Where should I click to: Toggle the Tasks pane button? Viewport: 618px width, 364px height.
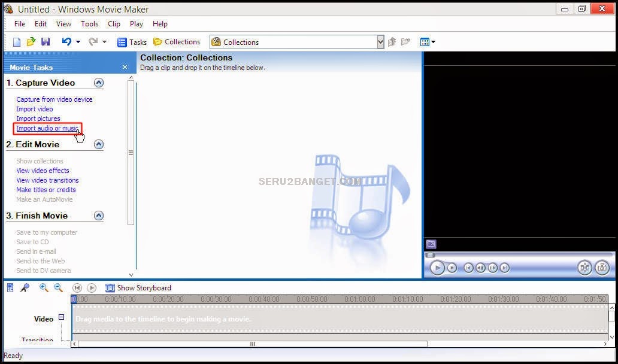click(132, 42)
